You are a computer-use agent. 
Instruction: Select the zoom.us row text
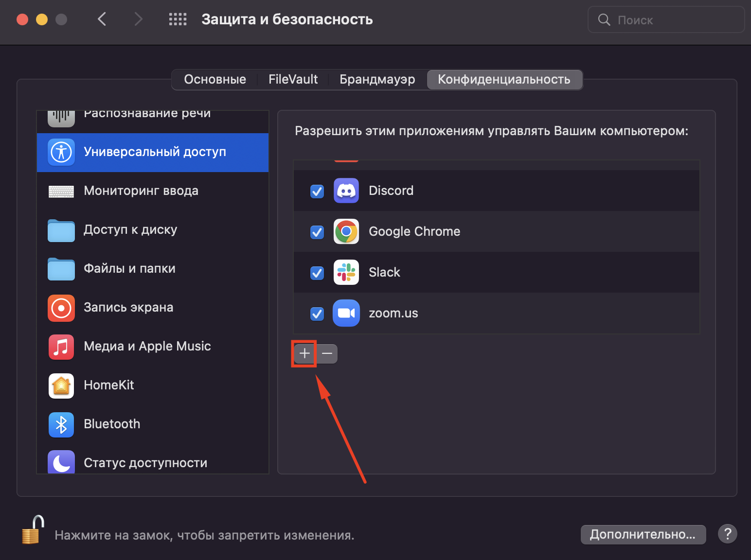[x=393, y=313]
